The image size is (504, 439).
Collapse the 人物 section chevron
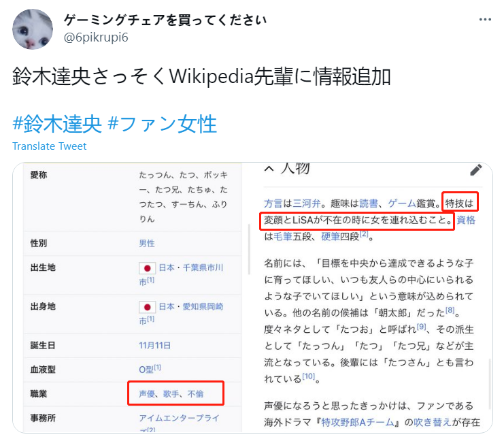point(269,169)
